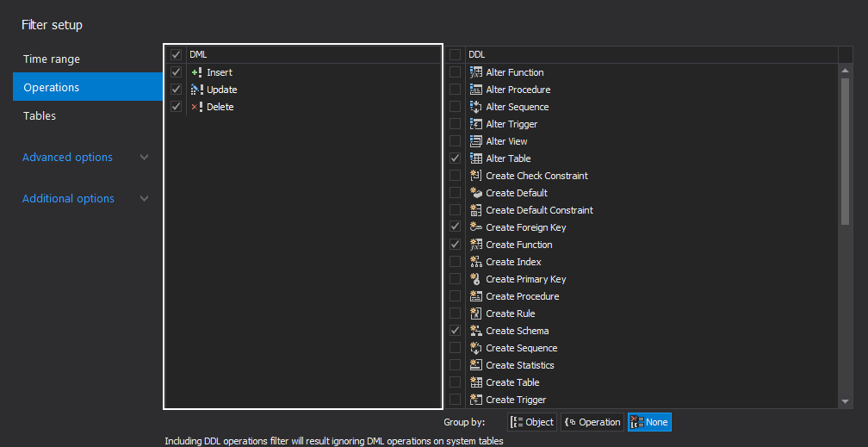The image size is (868, 447).
Task: Click the DML column header
Action: 313,55
